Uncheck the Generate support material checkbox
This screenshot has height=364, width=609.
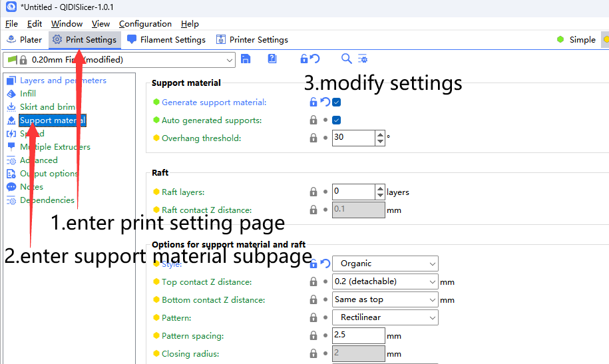tap(337, 102)
